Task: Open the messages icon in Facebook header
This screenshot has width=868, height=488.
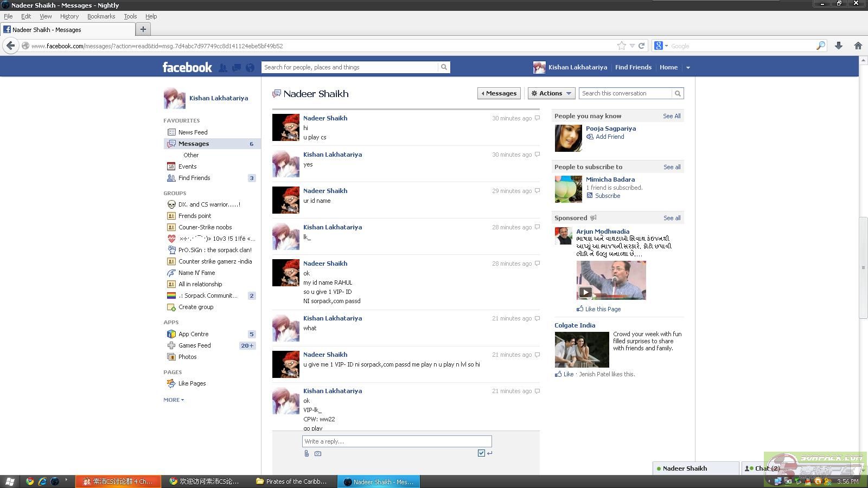Action: [237, 68]
